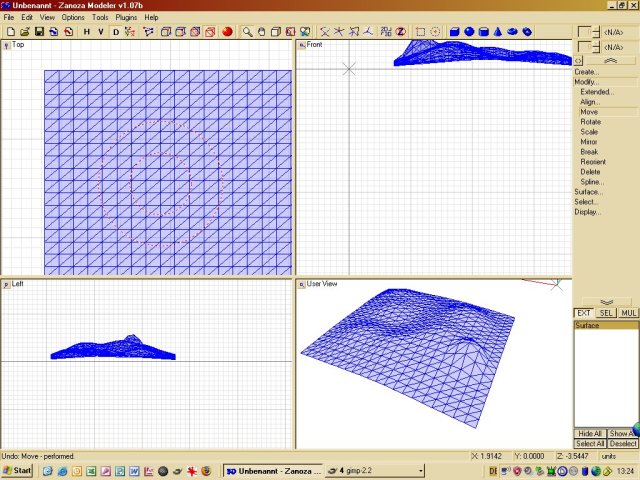Pick the hand pan tool
Screen dimensions: 640x480
coord(262,31)
